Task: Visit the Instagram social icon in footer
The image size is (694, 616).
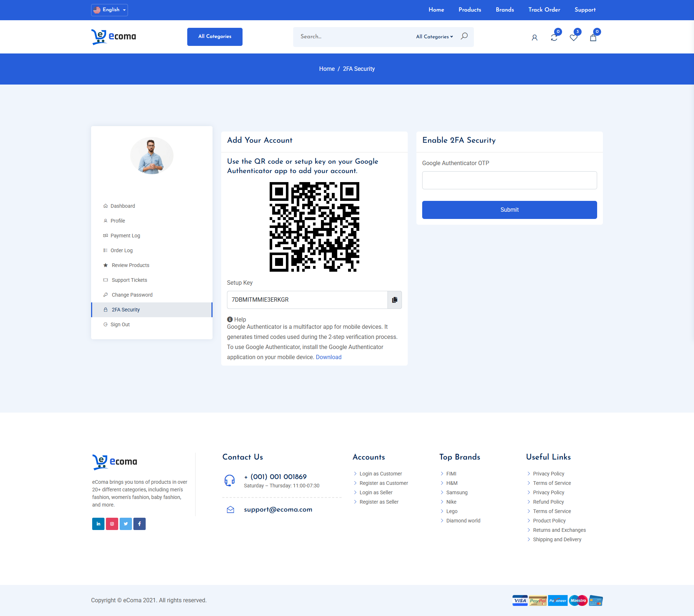Action: (x=112, y=524)
